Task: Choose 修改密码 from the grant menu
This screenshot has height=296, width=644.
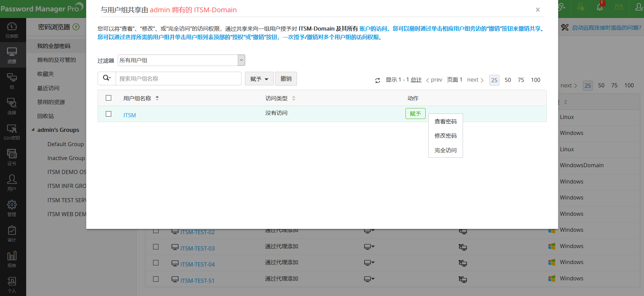Action: (446, 136)
